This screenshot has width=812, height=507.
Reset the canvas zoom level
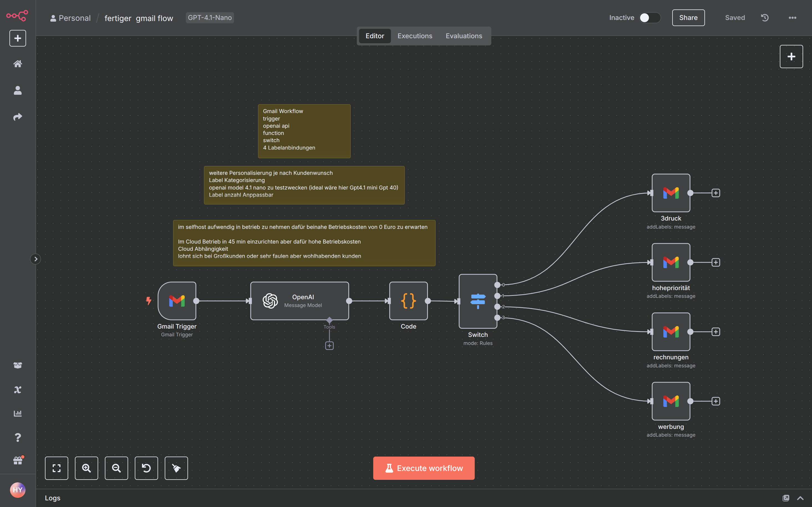click(146, 468)
